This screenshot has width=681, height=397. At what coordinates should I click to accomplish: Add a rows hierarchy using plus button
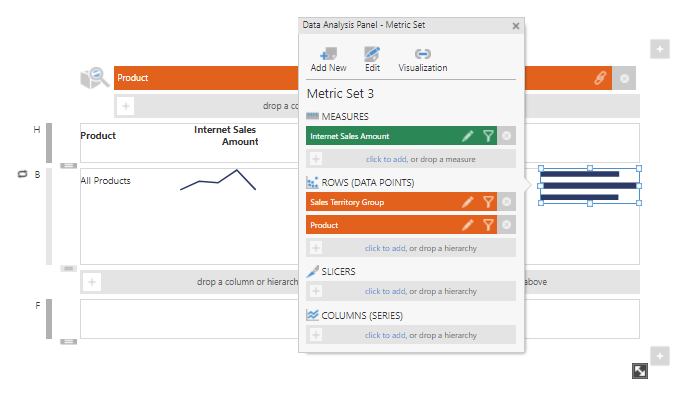(x=316, y=248)
